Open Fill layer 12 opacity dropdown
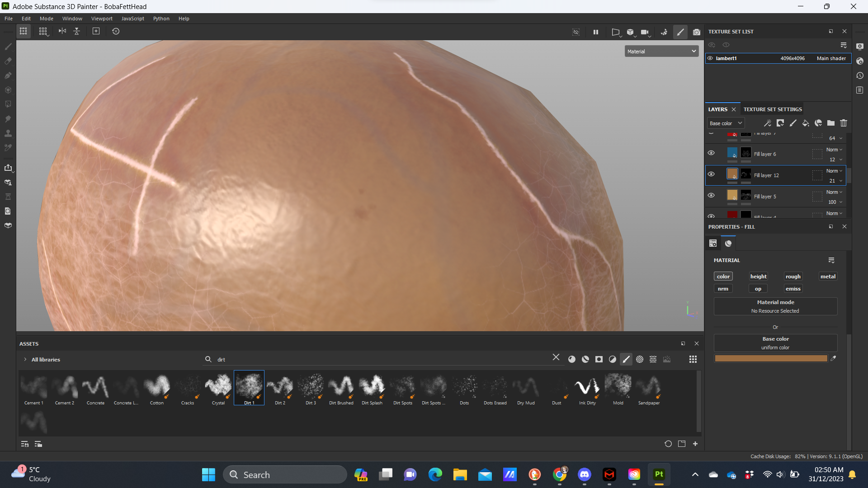The width and height of the screenshot is (868, 488). (x=835, y=181)
